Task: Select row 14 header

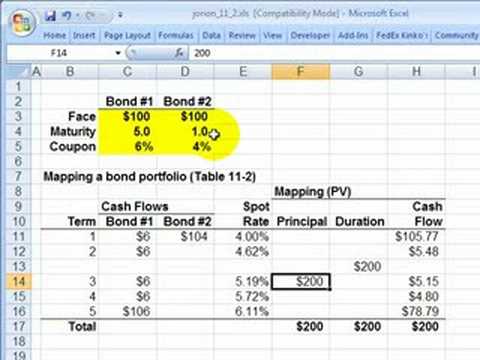Action: 19,281
